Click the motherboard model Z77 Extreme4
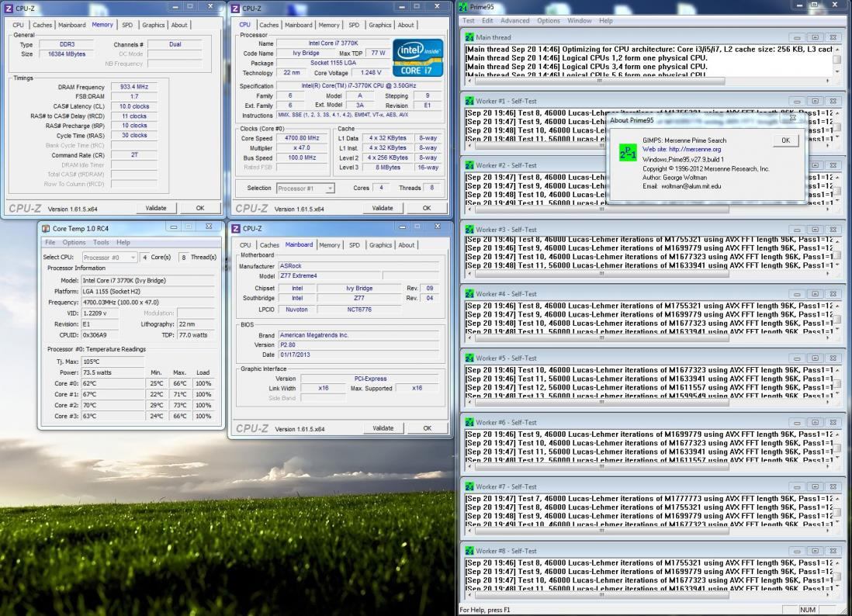The image size is (852, 616). click(x=331, y=276)
